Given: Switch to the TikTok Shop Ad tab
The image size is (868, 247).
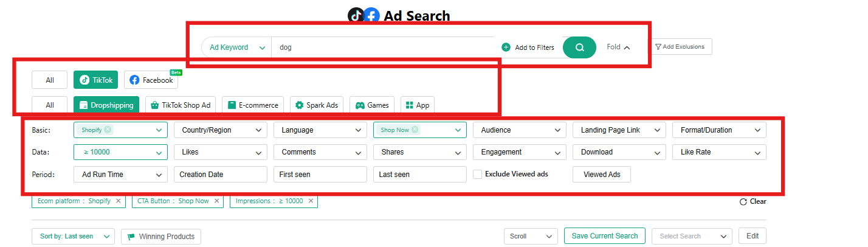Looking at the screenshot, I should [x=181, y=105].
